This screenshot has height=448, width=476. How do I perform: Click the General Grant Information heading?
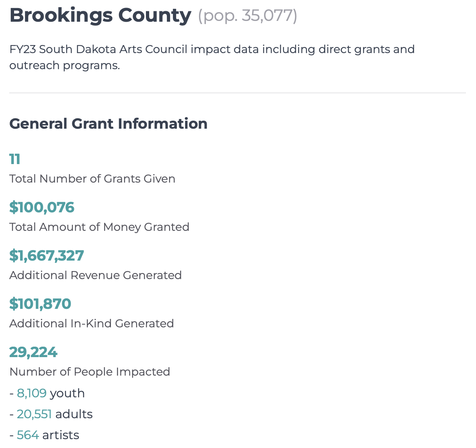tap(109, 124)
